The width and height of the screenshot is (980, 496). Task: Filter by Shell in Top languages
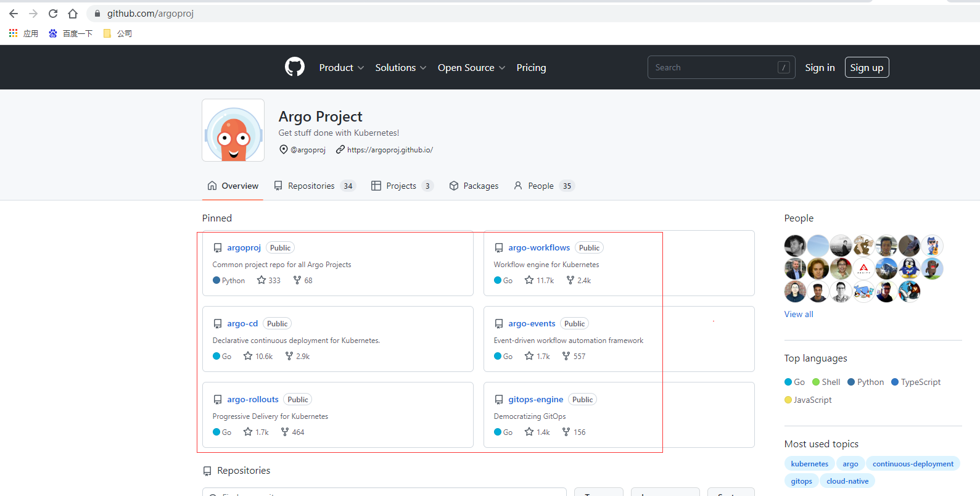[x=826, y=382]
